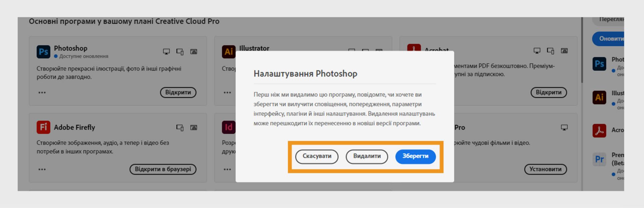Viewport: 644px width, 208px height.
Task: Click the Premiere Pr icon in right sidebar
Action: click(599, 159)
